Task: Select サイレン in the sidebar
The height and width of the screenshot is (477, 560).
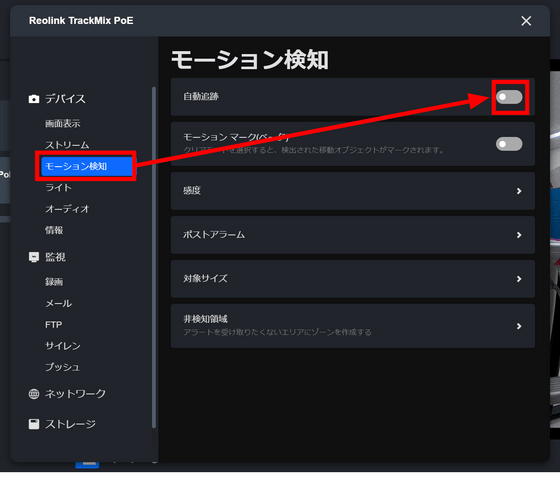Action: (x=62, y=346)
